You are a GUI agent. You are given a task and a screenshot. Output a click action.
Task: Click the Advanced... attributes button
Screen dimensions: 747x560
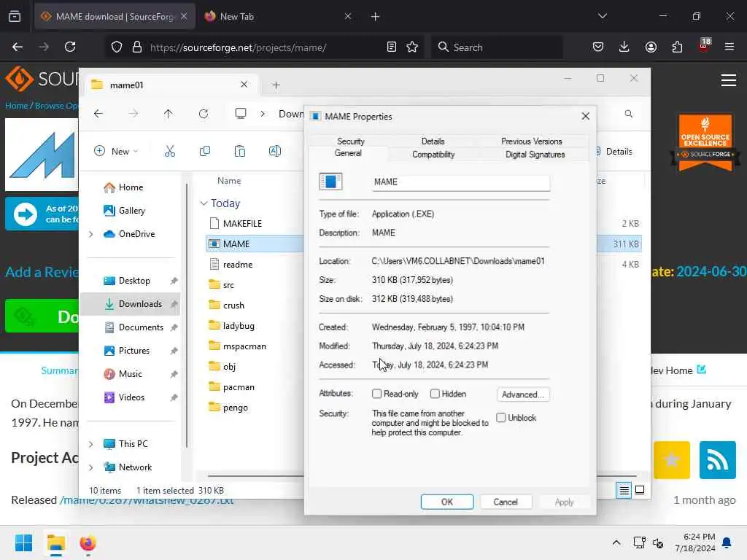click(522, 394)
